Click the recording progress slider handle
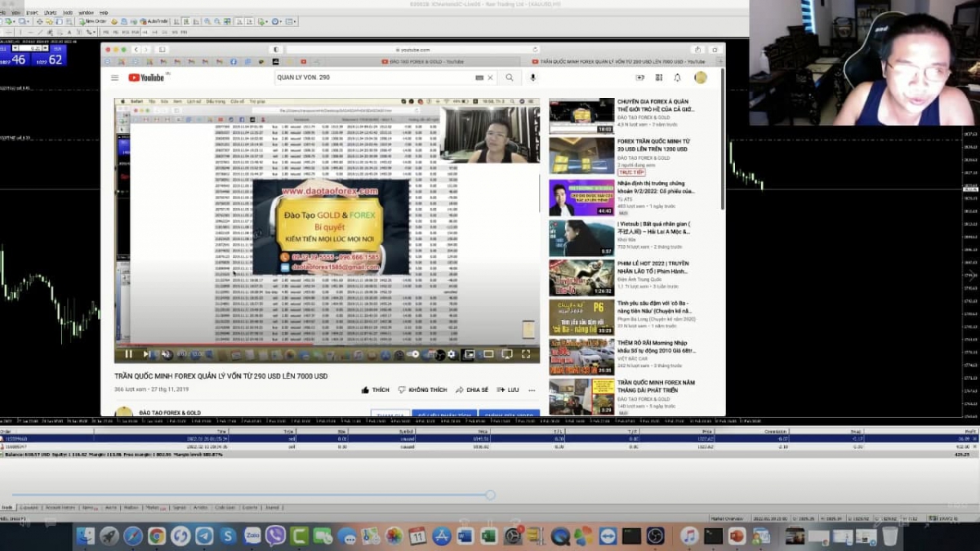The height and width of the screenshot is (551, 980). pos(490,495)
